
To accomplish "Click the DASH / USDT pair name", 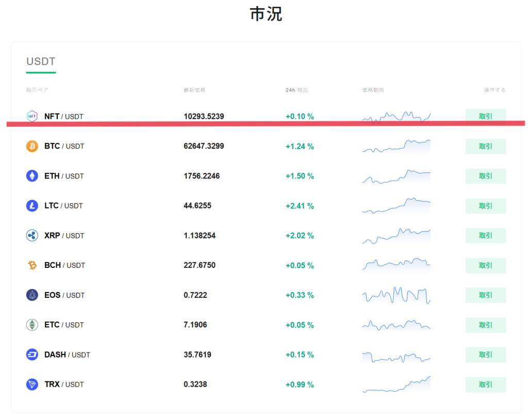I will tap(68, 354).
